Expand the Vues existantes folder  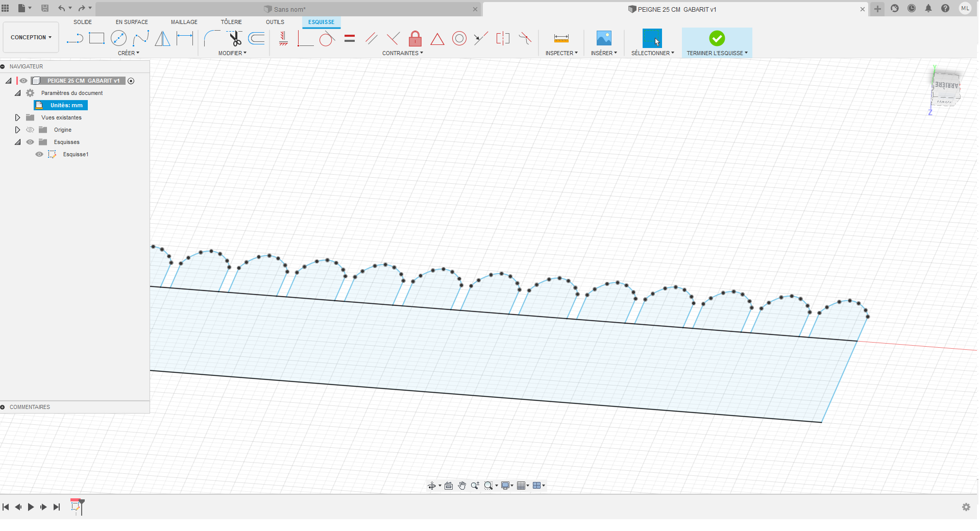coord(17,117)
